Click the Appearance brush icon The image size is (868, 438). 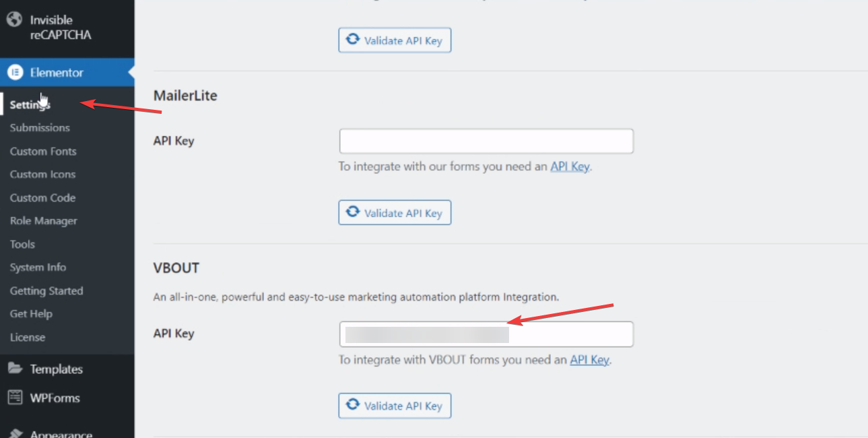tap(15, 433)
